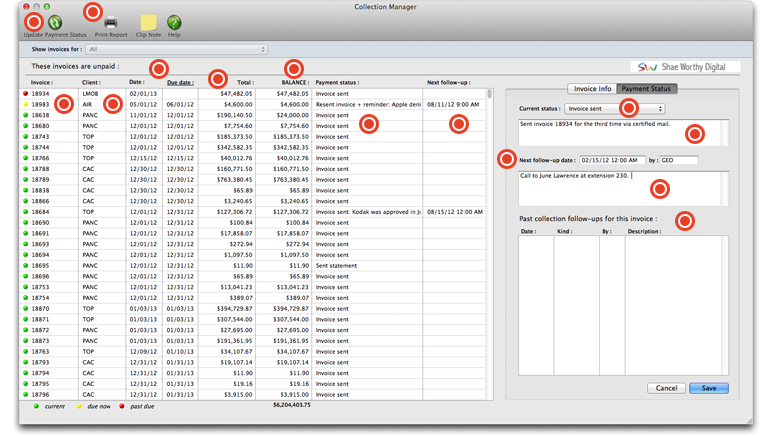Sort by the Due date column header
This screenshot has width=760, height=436.
pos(180,83)
